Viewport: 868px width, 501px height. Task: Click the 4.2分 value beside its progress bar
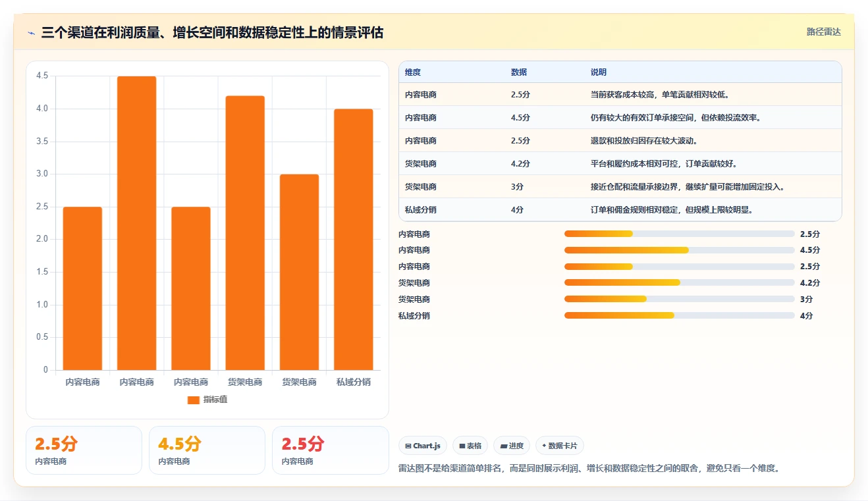[810, 283]
